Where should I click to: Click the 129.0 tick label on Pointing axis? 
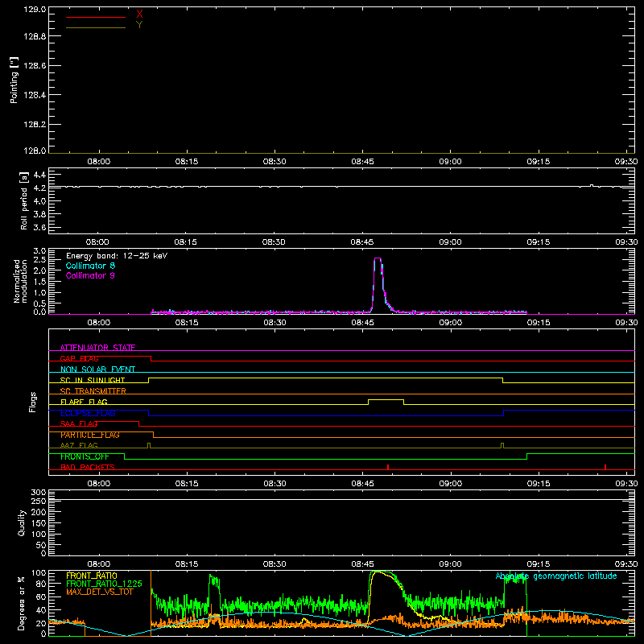[35, 10]
